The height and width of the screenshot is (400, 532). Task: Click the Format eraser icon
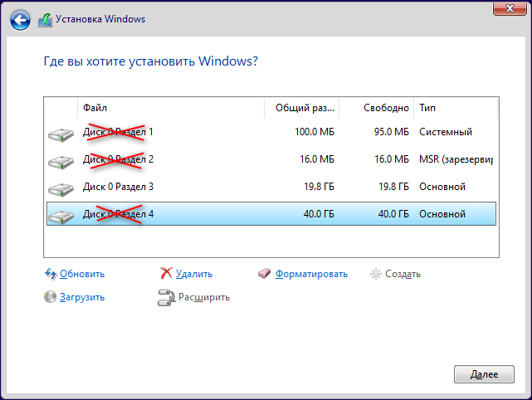[x=265, y=273]
